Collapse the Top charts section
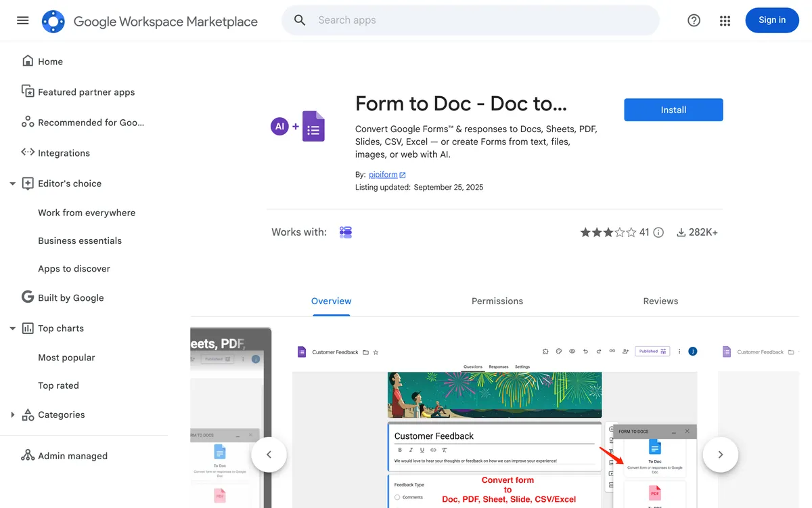 [x=12, y=329]
